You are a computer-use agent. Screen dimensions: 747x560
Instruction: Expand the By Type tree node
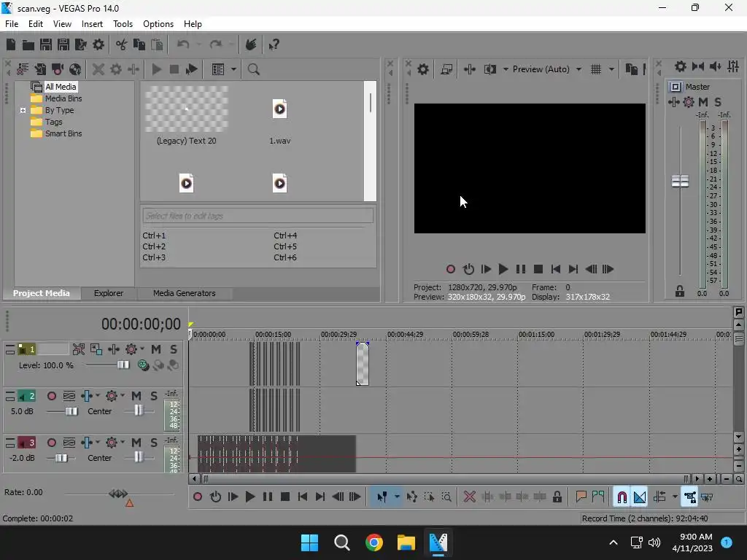[23, 111]
